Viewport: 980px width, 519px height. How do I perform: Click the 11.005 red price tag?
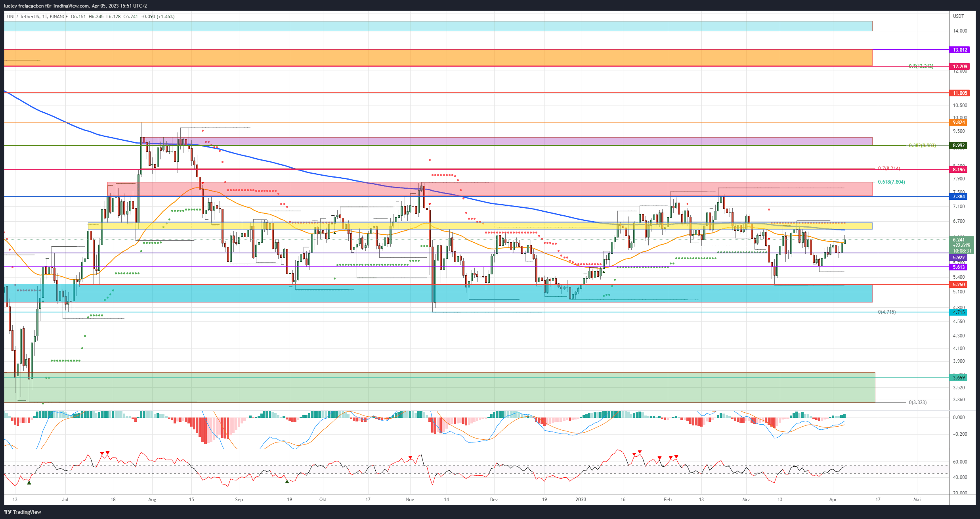pos(960,93)
